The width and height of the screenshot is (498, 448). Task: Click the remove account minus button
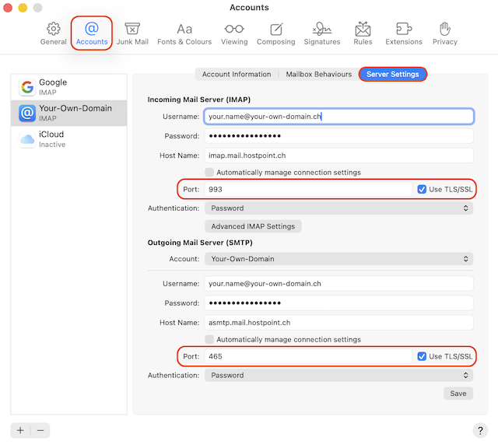[x=40, y=430]
